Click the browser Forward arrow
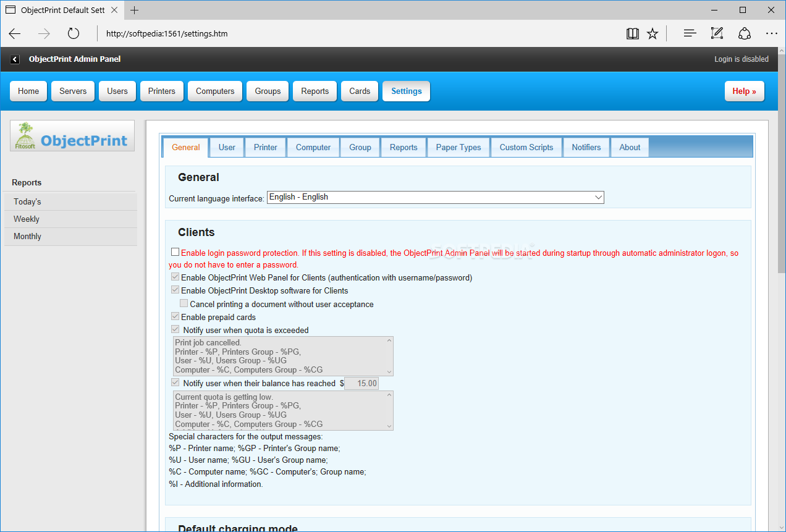The image size is (786, 532). (x=44, y=33)
